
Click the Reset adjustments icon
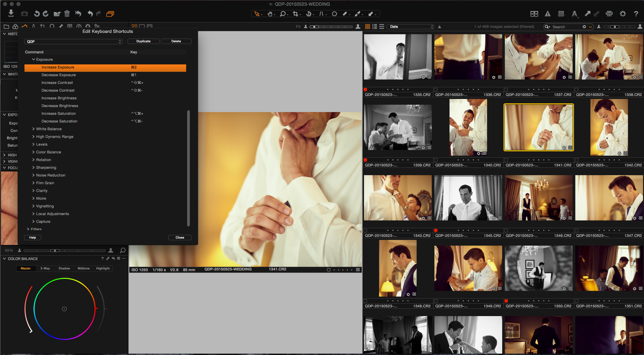(x=78, y=14)
